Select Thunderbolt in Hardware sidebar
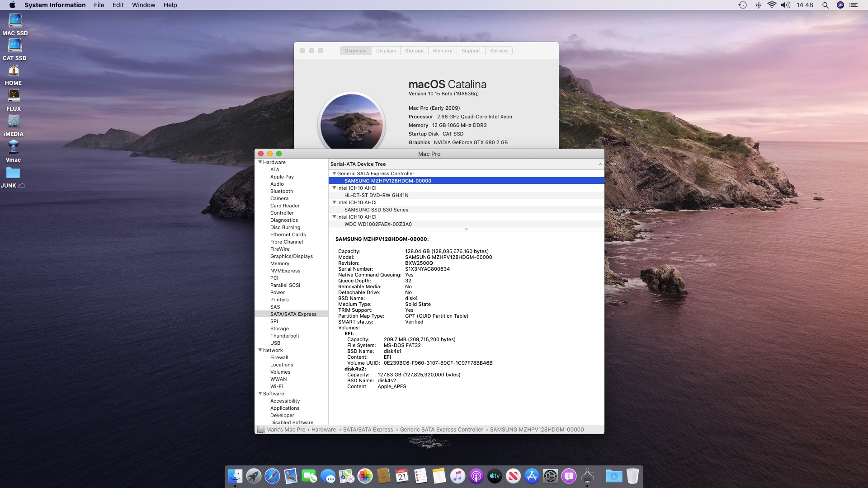Viewport: 868px width, 488px height. point(285,336)
